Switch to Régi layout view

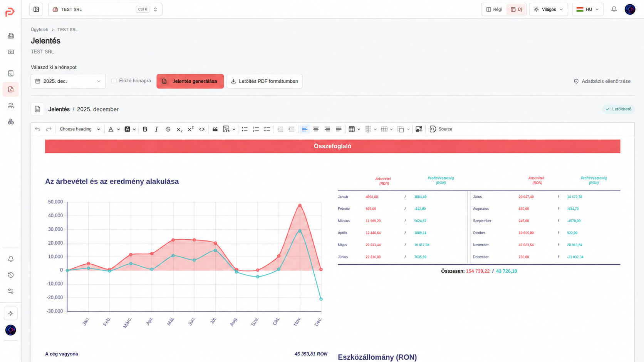494,9
